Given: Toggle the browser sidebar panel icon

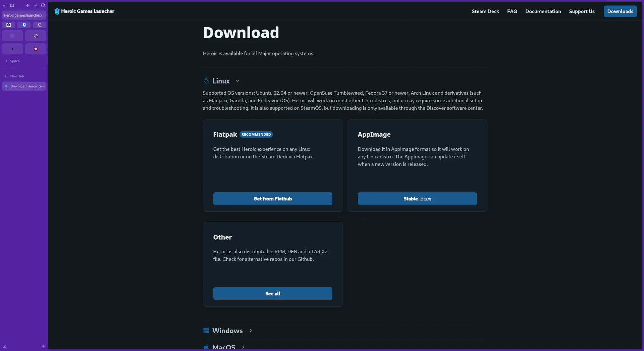Looking at the screenshot, I should 12,5.
